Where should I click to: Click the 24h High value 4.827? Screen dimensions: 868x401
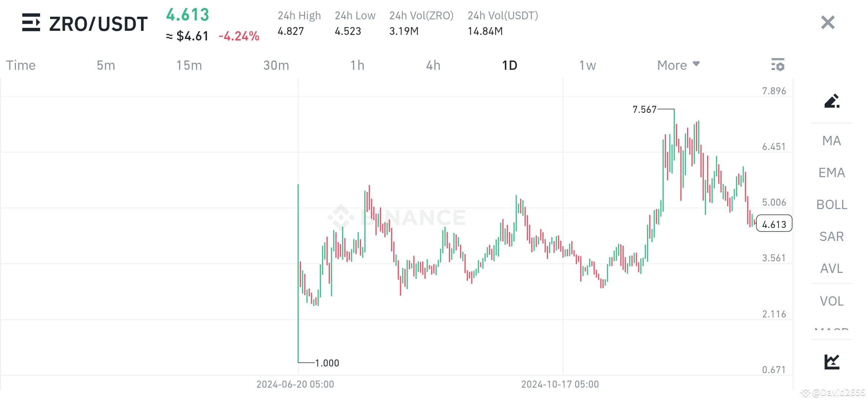tap(291, 31)
